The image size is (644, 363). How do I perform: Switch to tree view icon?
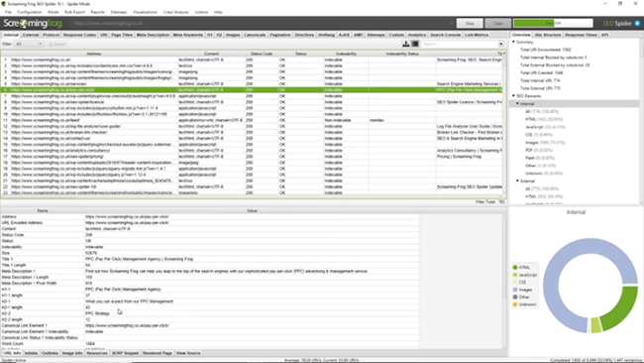coord(406,44)
